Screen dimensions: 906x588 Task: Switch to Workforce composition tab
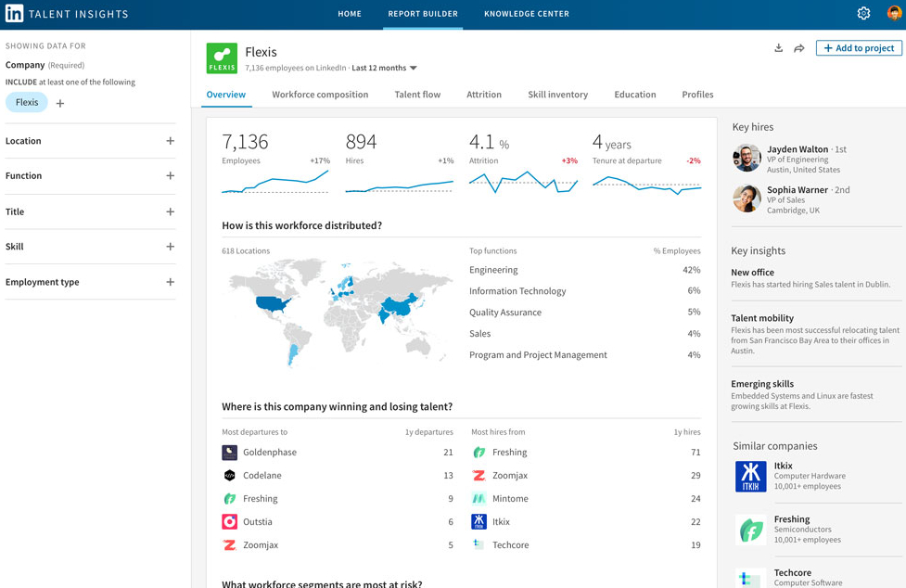pos(320,95)
